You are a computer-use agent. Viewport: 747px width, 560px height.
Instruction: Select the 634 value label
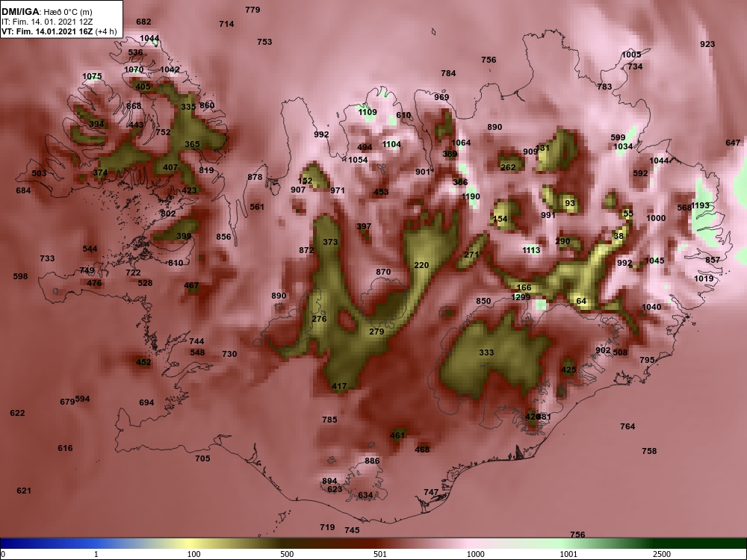365,495
